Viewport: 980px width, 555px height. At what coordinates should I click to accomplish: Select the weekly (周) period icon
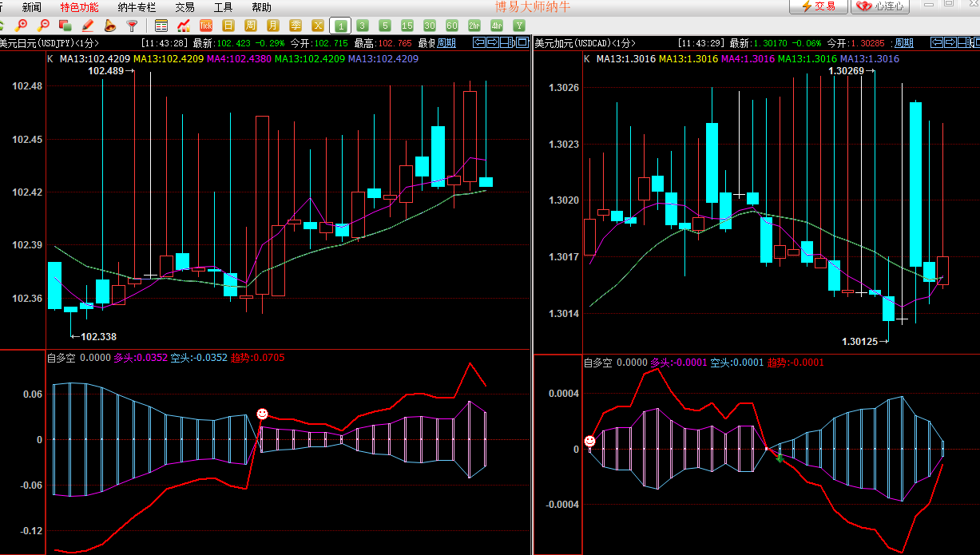pos(251,26)
